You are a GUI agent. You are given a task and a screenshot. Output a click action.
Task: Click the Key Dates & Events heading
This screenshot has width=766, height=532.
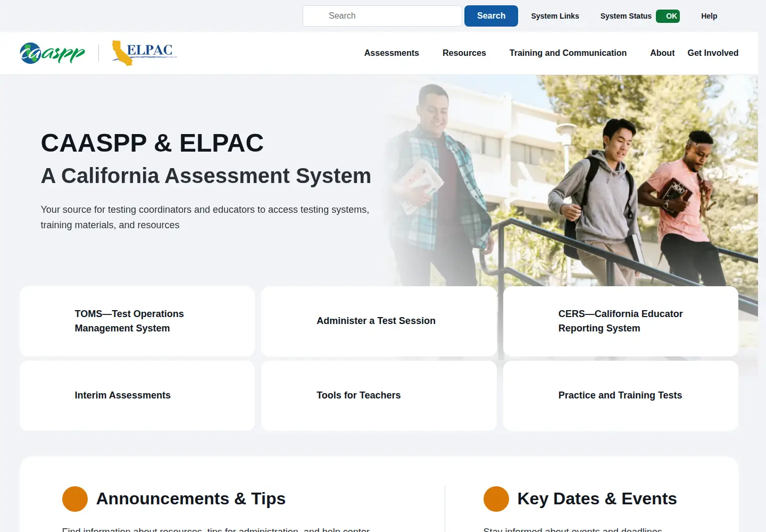tap(597, 499)
